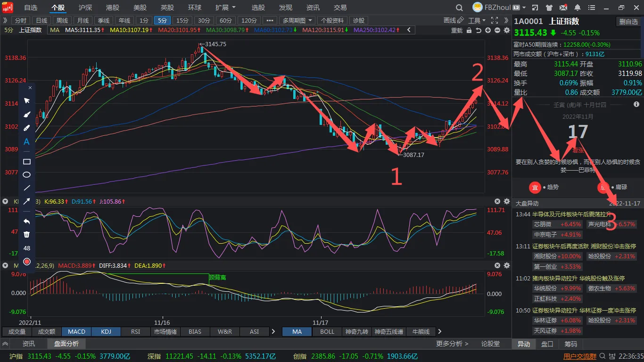The width and height of the screenshot is (644, 362).
Task: Select the arrow line annotation tool
Action: click(x=27, y=201)
